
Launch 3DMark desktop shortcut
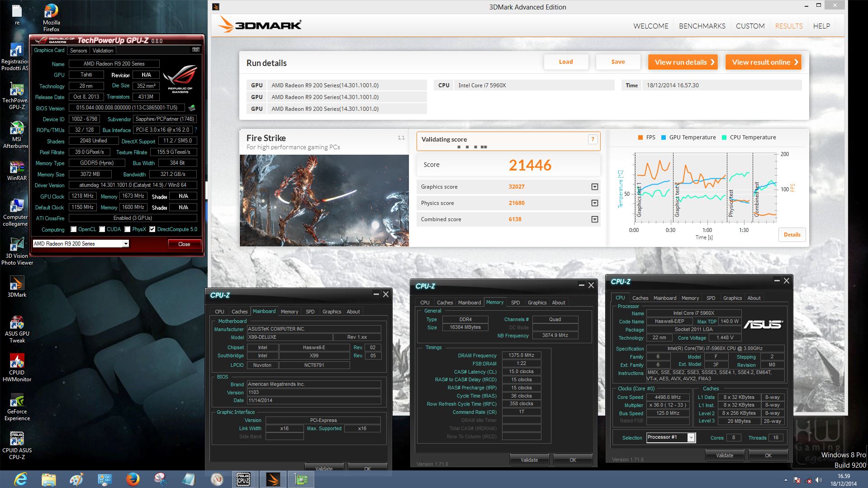tap(17, 287)
